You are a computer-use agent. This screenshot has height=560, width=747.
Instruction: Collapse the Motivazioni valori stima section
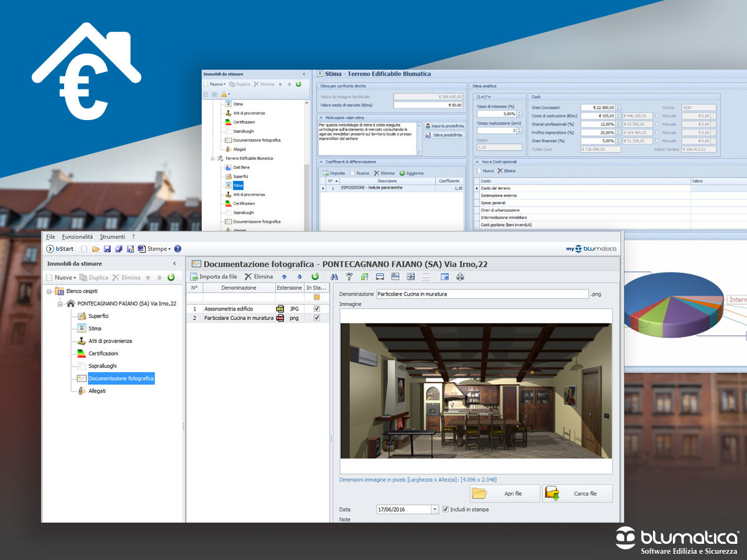(320, 118)
